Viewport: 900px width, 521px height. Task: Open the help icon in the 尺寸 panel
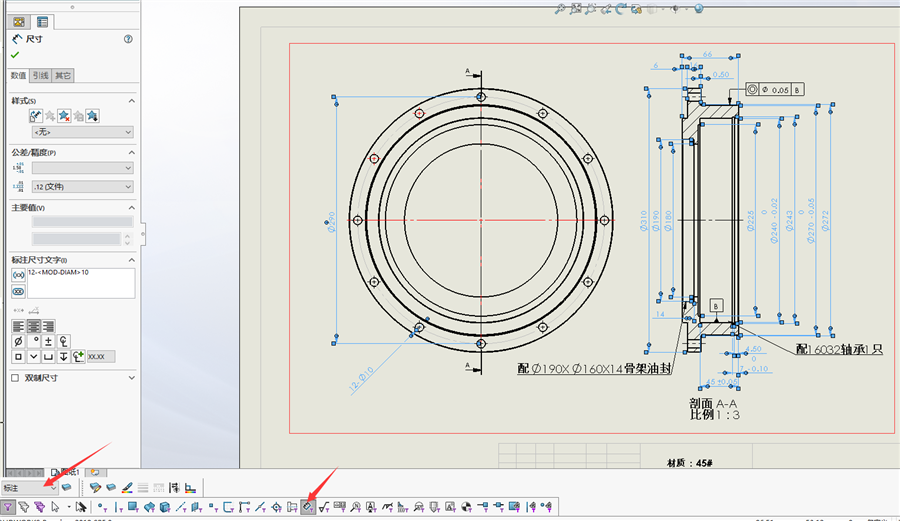pyautogui.click(x=128, y=39)
